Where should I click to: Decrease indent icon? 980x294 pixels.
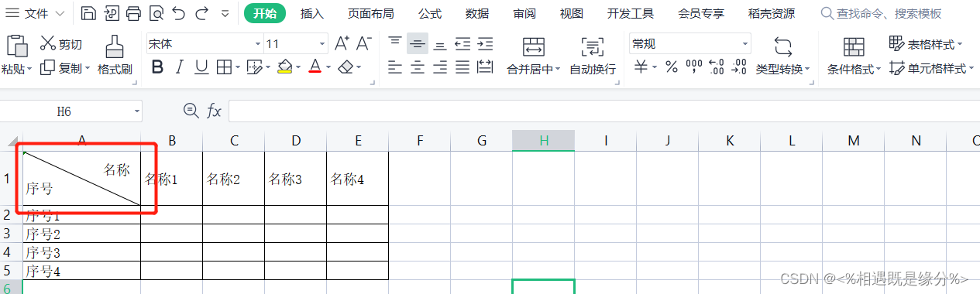(462, 43)
